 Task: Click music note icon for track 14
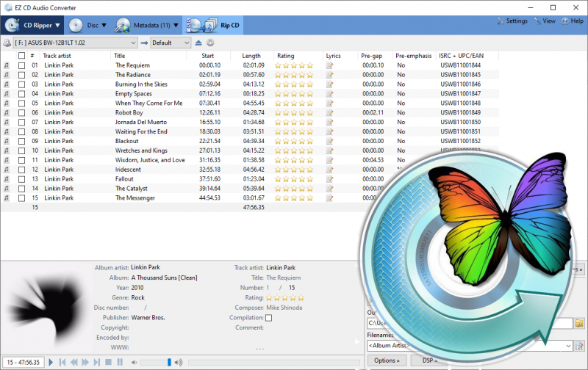click(x=7, y=189)
